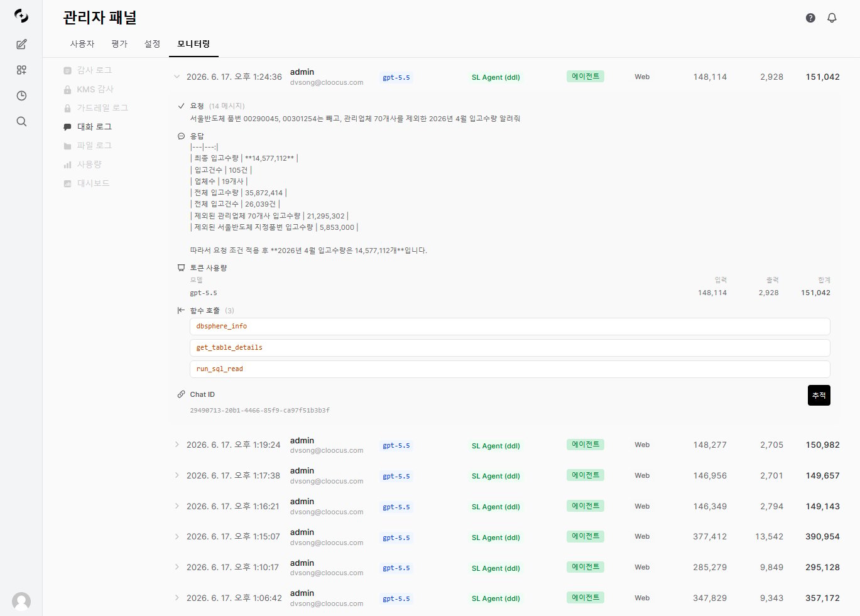860x616 pixels.
Task: Expand the 1:06:42 log row
Action: 177,598
